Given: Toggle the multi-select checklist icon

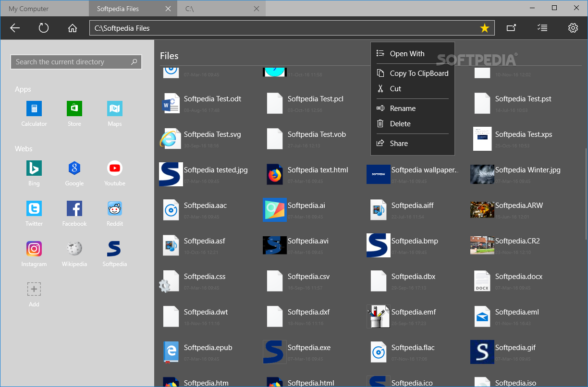Looking at the screenshot, I should coord(542,28).
